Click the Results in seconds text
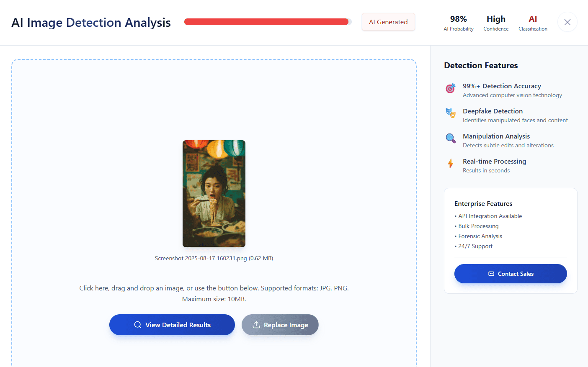This screenshot has width=588, height=367. (x=486, y=170)
